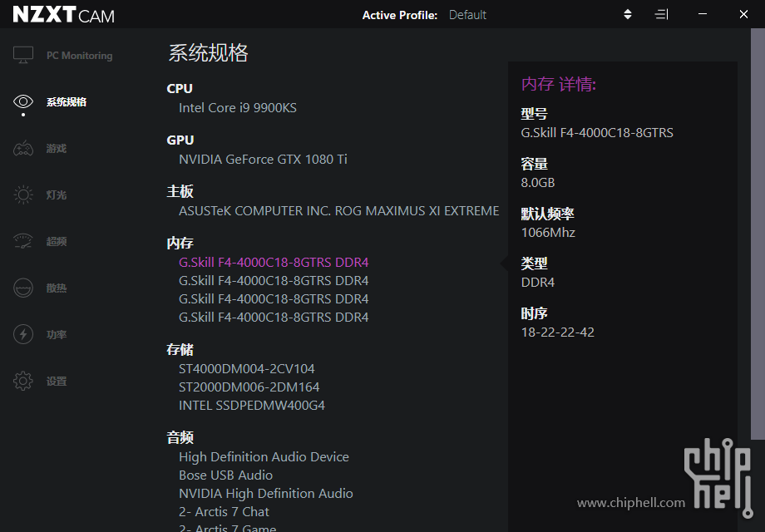Click the DDR4 type value in details

click(538, 283)
